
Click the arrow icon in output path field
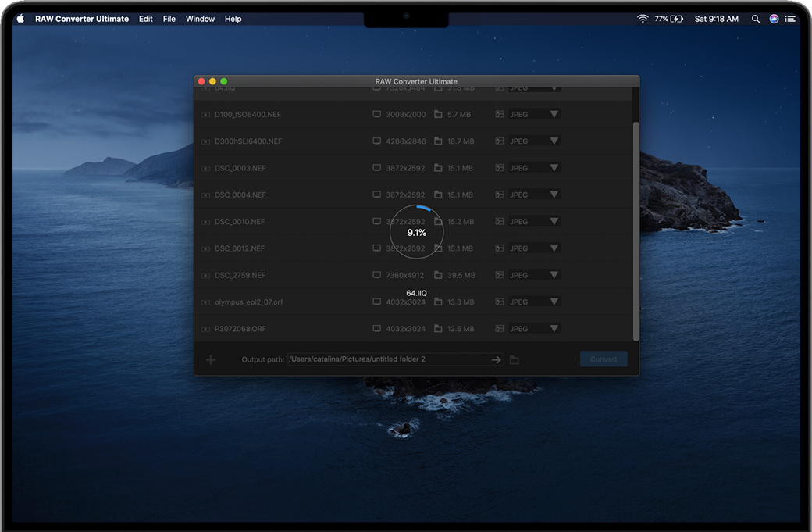(x=496, y=360)
